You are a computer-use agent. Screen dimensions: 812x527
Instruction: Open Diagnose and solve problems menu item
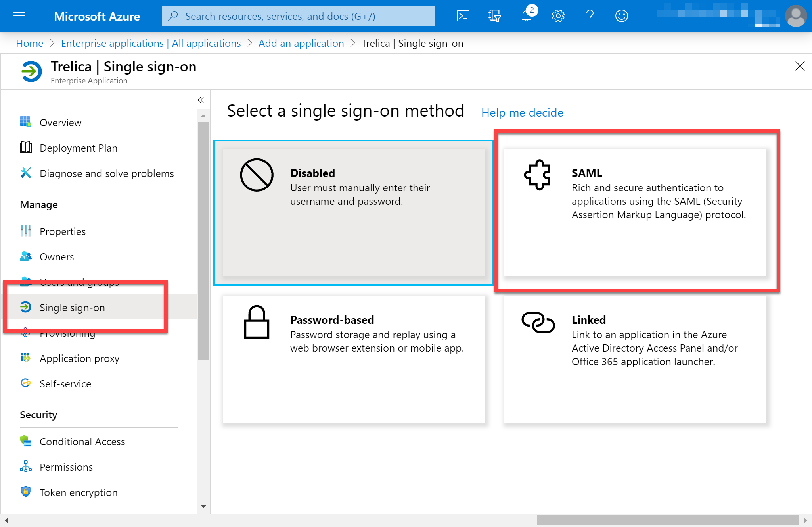[107, 173]
